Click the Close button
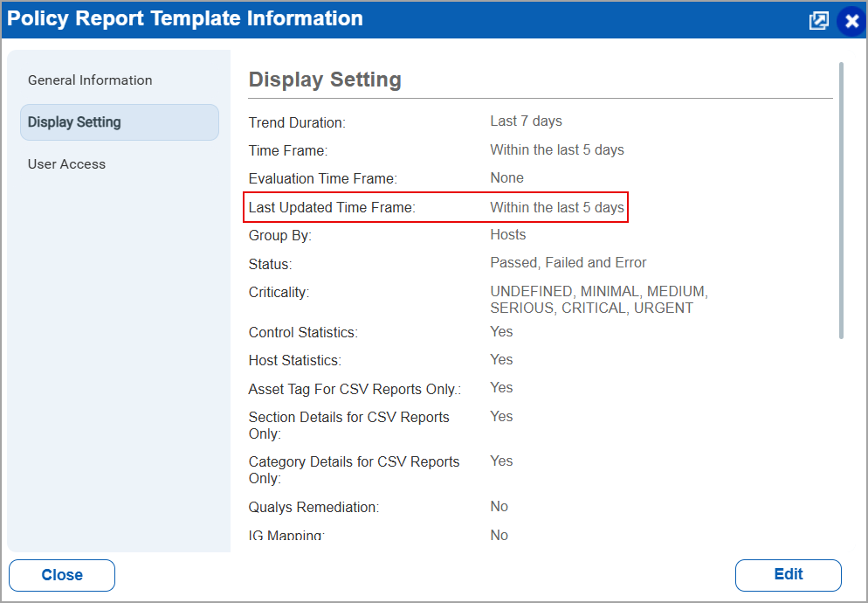 pyautogui.click(x=61, y=575)
